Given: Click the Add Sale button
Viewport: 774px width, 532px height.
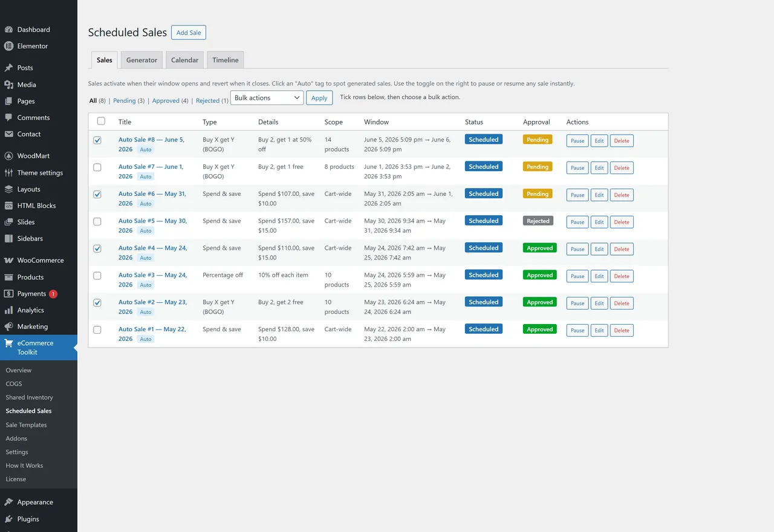Looking at the screenshot, I should [x=189, y=33].
